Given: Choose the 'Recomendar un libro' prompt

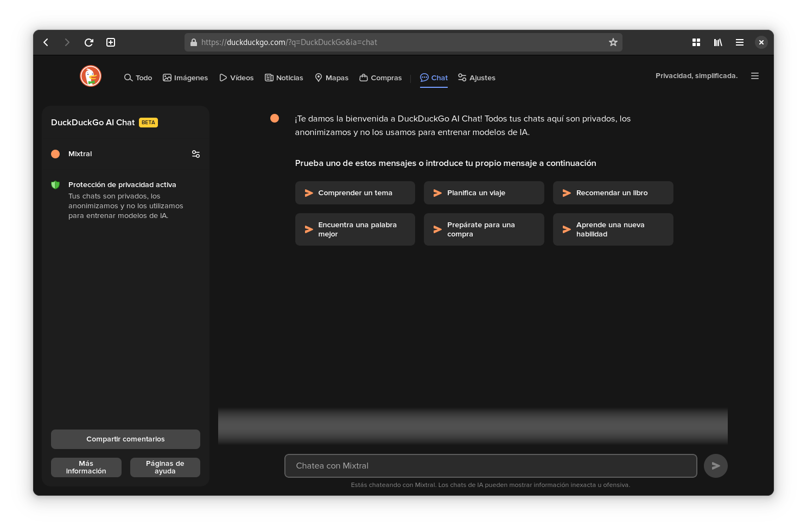Looking at the screenshot, I should pos(613,193).
